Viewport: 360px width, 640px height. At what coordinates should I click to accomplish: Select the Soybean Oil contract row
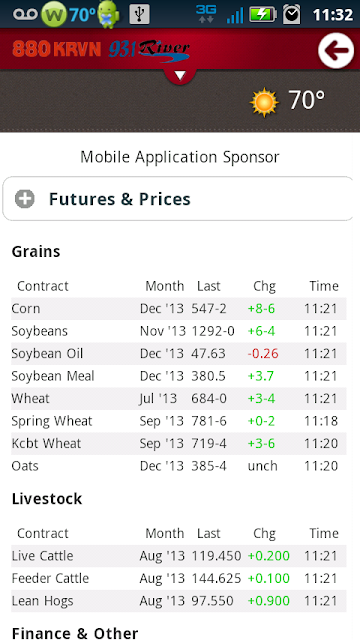pos(179,353)
